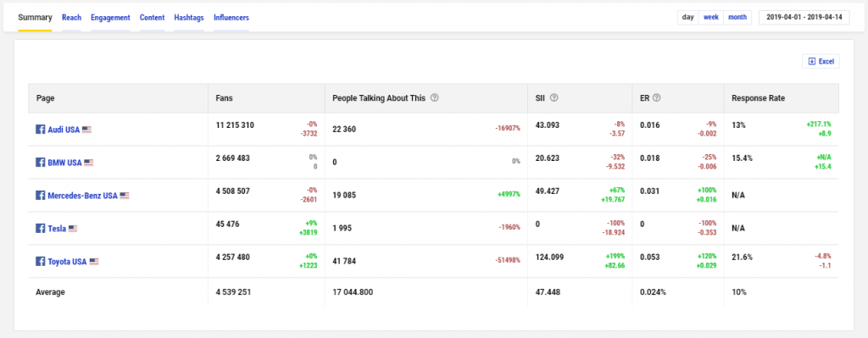Image resolution: width=868 pixels, height=338 pixels.
Task: Click the People Talking About This header
Action: tap(379, 98)
